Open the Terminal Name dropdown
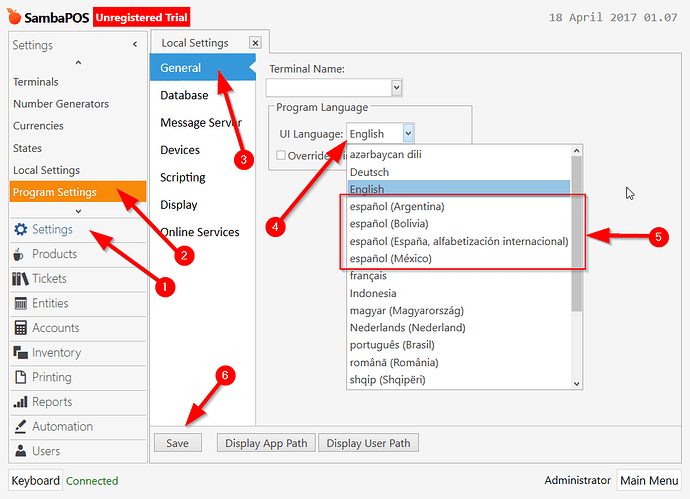Screen dimensions: 690x499 coord(396,88)
